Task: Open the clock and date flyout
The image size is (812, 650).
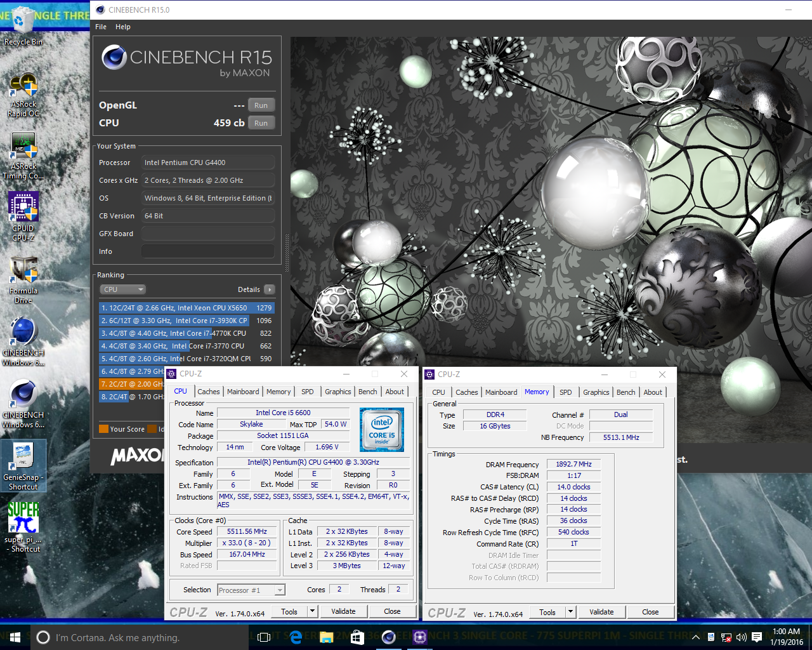Action: (787, 637)
